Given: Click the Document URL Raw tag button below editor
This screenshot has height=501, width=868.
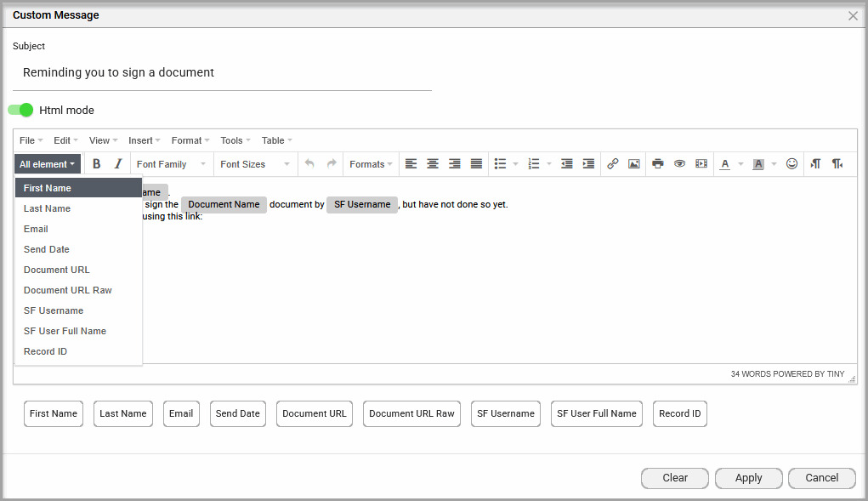Looking at the screenshot, I should click(x=411, y=413).
